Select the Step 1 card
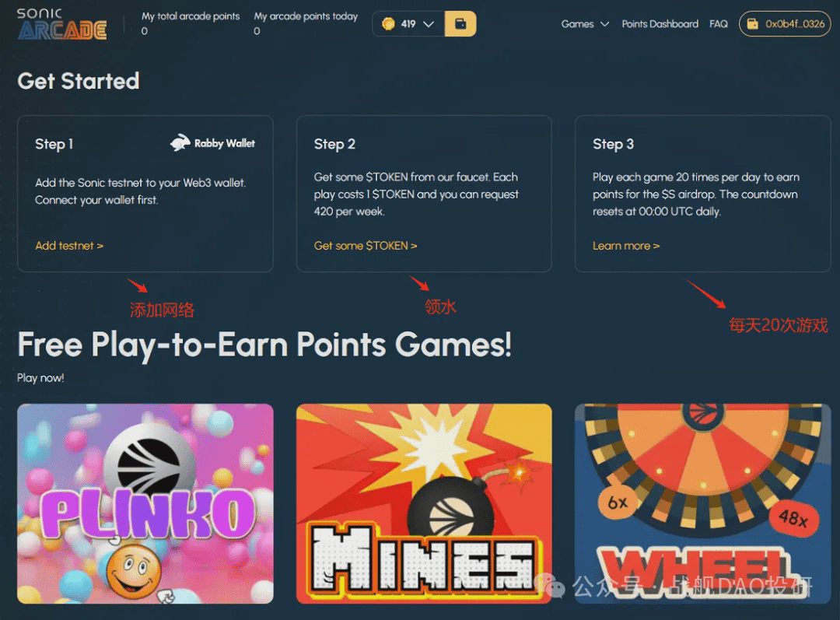Viewport: 840px width, 620px height. tap(145, 194)
